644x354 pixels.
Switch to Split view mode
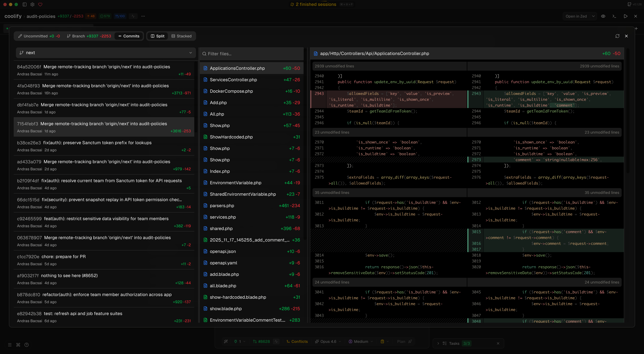tap(157, 36)
